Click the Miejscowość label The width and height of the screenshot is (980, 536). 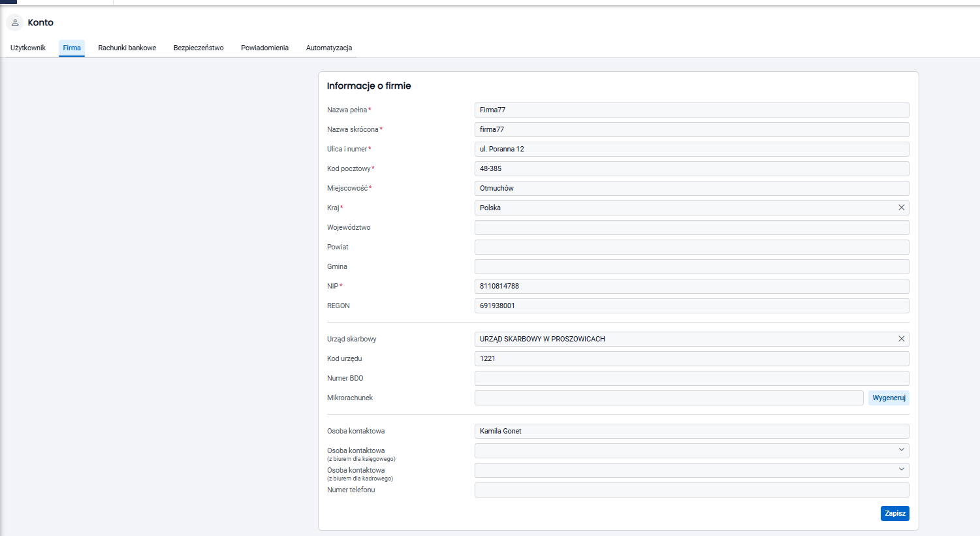[347, 188]
